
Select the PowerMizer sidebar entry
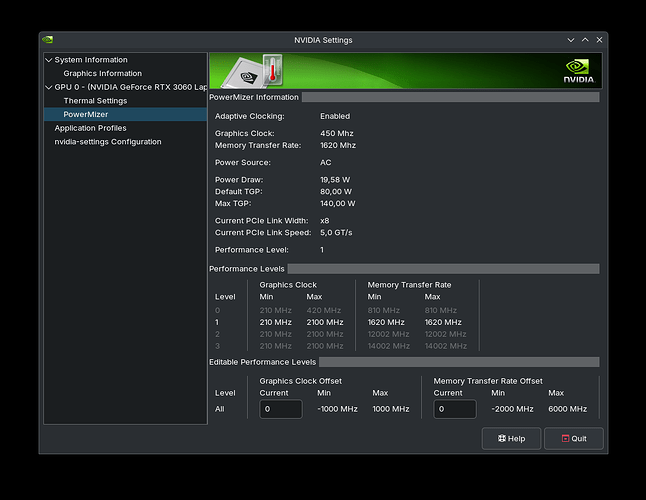(x=125, y=114)
